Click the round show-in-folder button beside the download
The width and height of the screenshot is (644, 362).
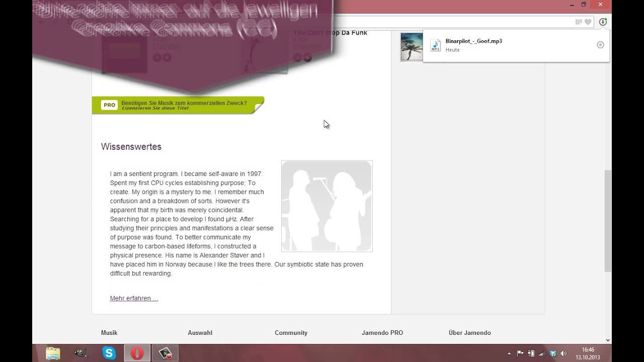click(x=600, y=45)
